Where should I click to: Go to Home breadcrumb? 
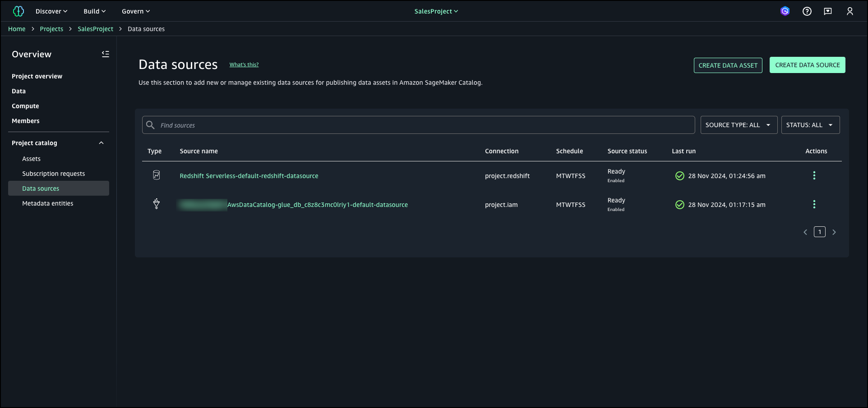click(17, 29)
